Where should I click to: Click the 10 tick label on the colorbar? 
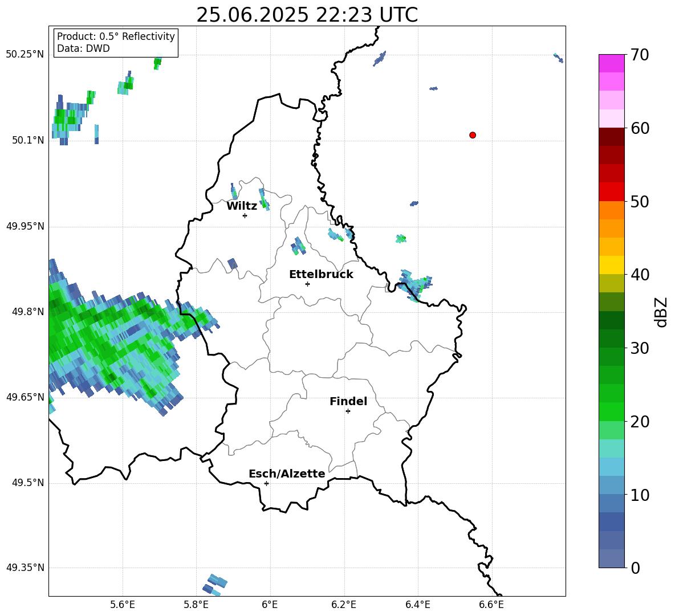pos(640,495)
